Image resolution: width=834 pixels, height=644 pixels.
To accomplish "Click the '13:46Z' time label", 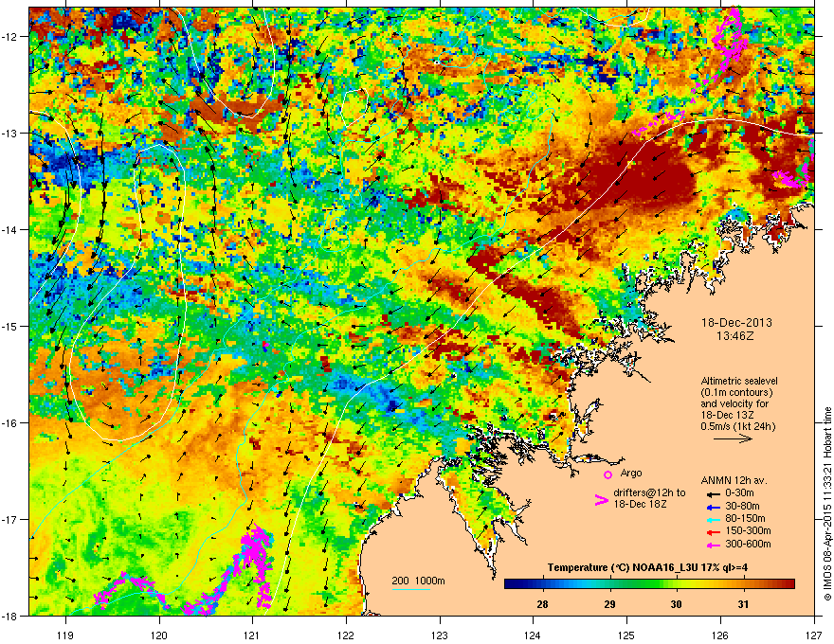I will 735,336.
